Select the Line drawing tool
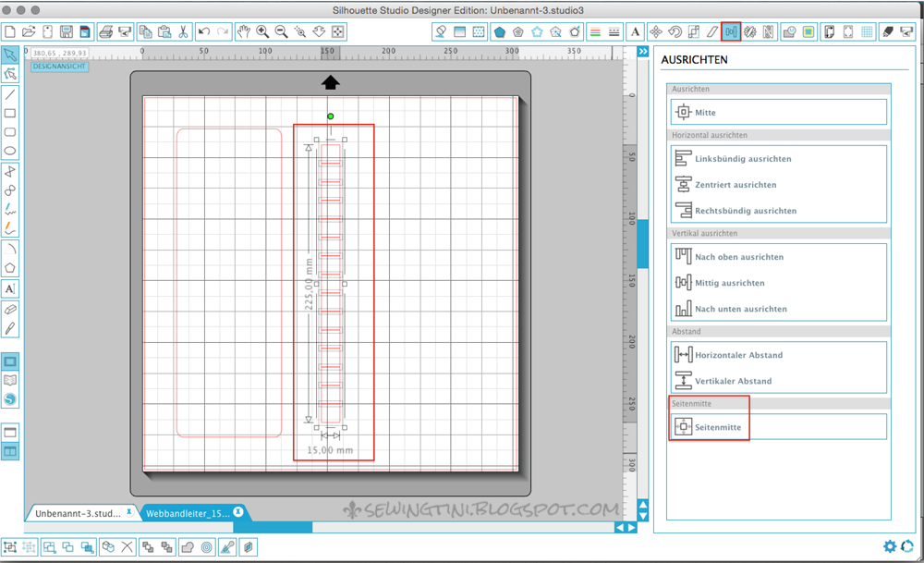924x563 pixels. (10, 94)
